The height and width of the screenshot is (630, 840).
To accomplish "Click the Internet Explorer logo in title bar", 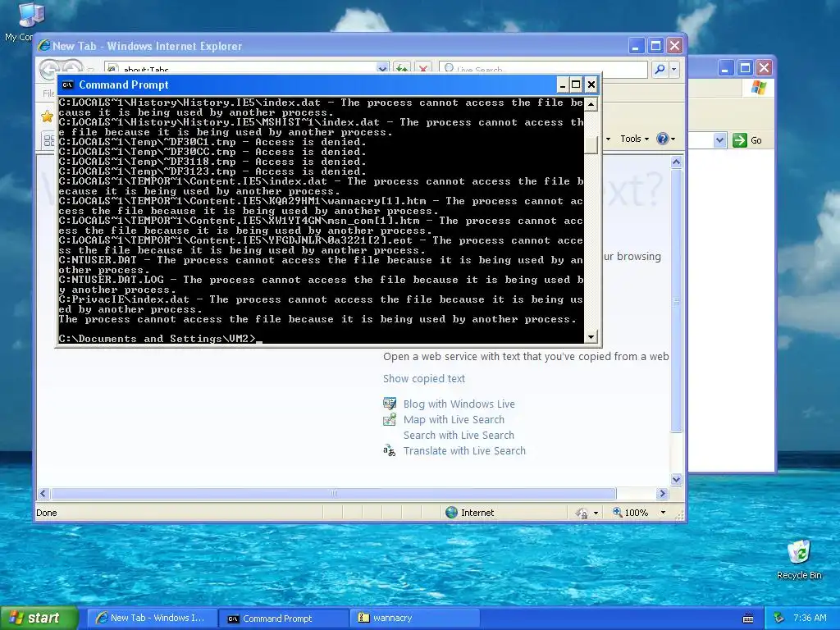I will pyautogui.click(x=44, y=46).
